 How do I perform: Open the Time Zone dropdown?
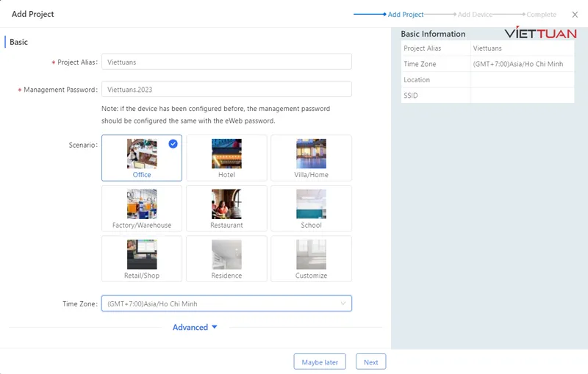tap(220, 303)
